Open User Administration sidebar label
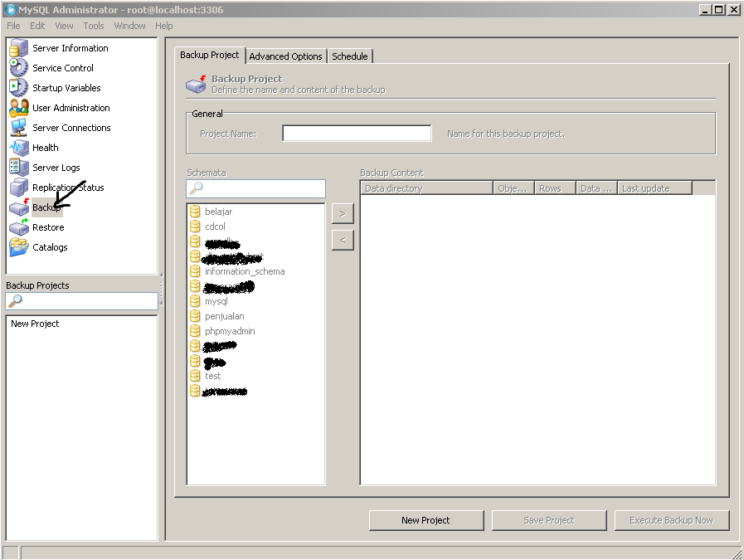 pyautogui.click(x=71, y=108)
